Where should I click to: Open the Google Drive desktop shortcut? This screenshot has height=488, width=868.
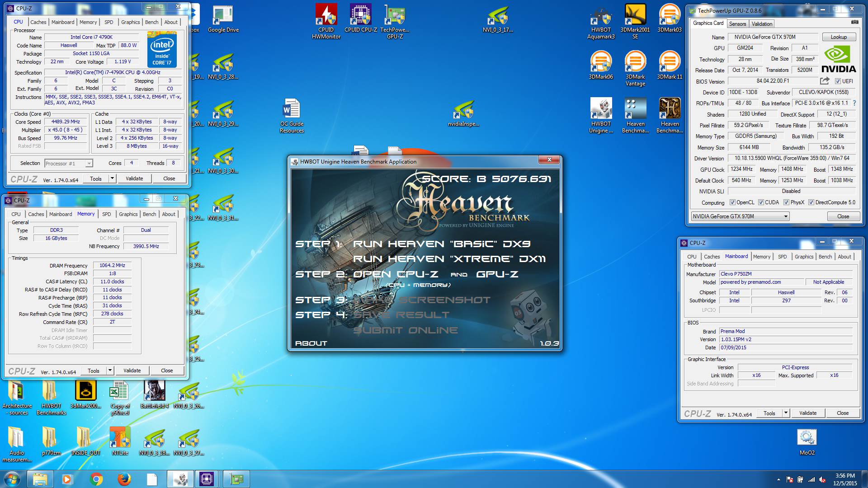pyautogui.click(x=223, y=19)
